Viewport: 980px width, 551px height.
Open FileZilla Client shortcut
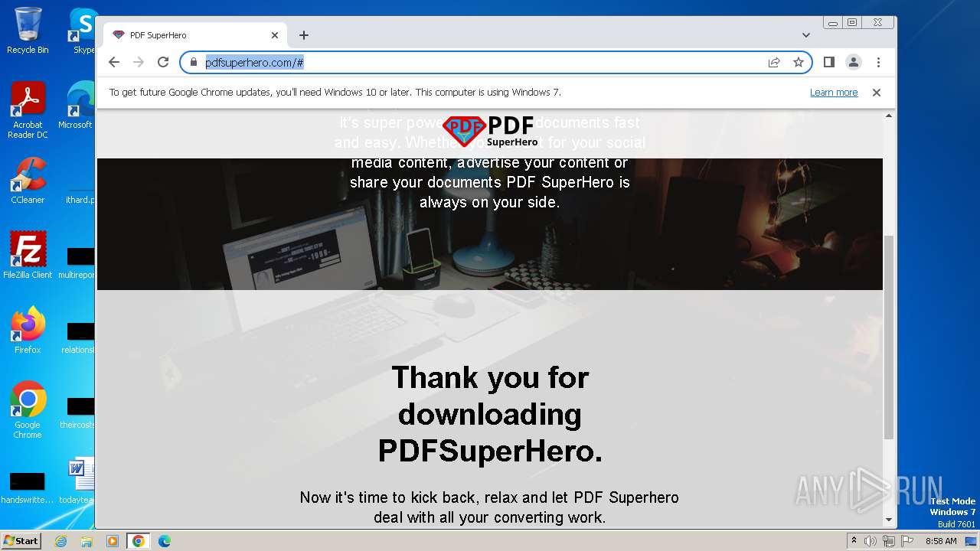pos(28,256)
